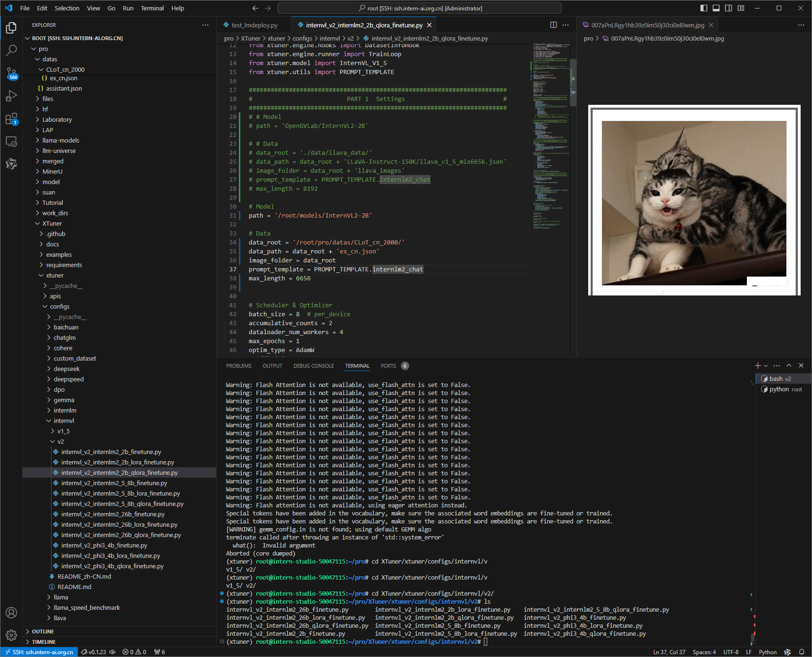Toggle secondary side bar layout icon
Screen dimensions: 812x657
point(728,8)
